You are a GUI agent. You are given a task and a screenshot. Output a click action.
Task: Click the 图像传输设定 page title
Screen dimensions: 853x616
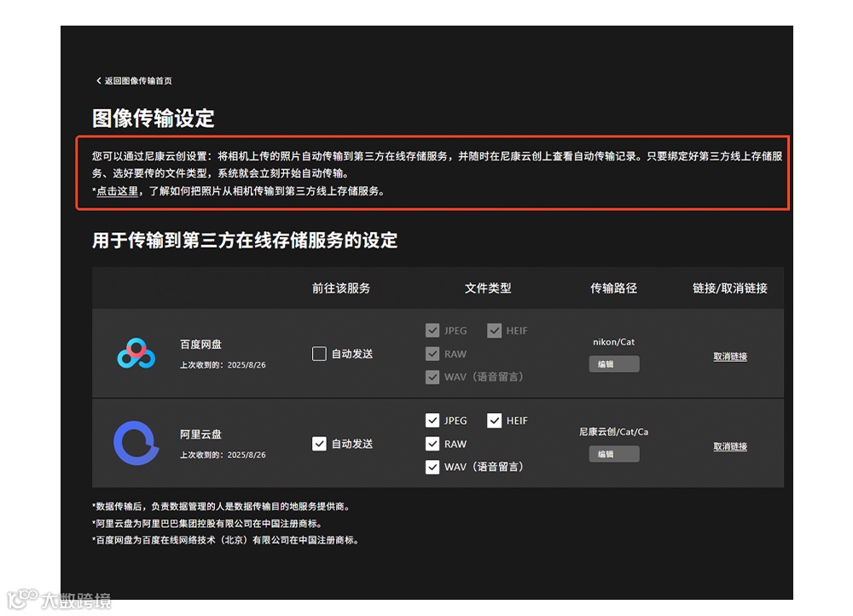point(153,118)
